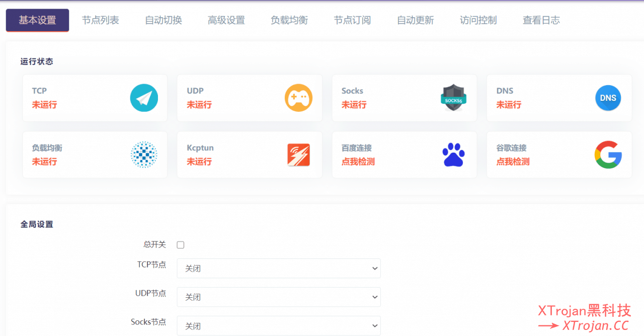
Task: Click the game controller icon on the UDP card
Action: [298, 98]
